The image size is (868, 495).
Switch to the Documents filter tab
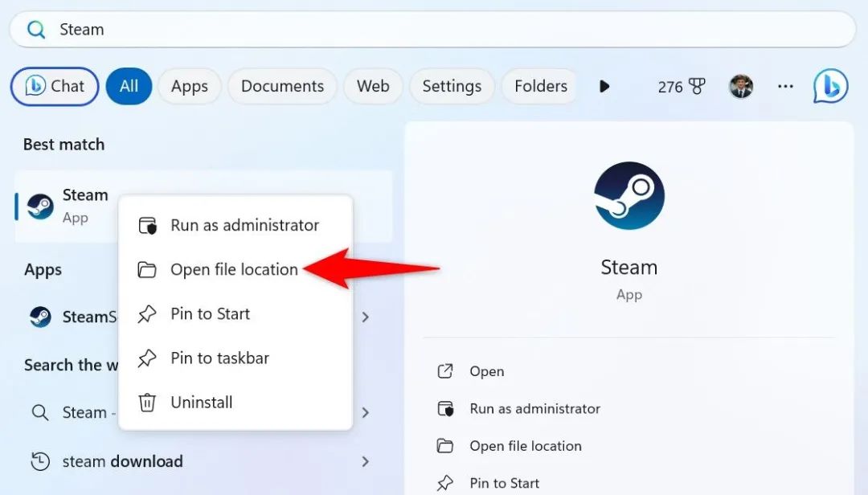point(282,86)
